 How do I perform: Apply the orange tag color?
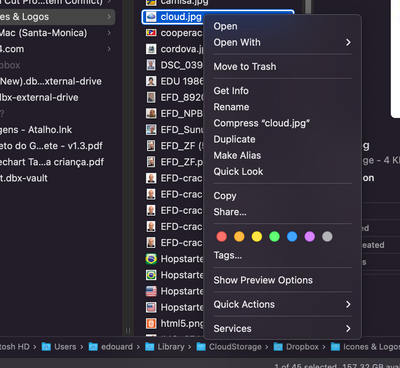(x=239, y=237)
